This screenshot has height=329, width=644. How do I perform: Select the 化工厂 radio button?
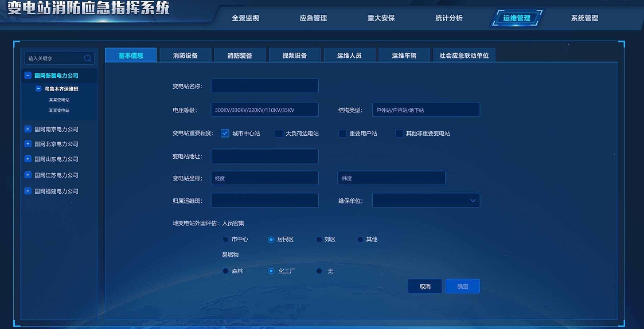point(271,271)
